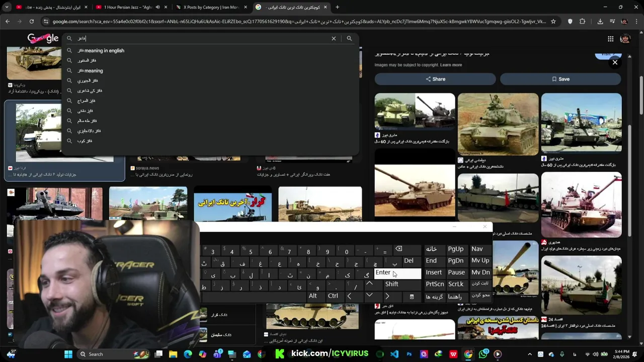Open the Learn more copyright link
This screenshot has height=362, width=644.
click(x=451, y=65)
